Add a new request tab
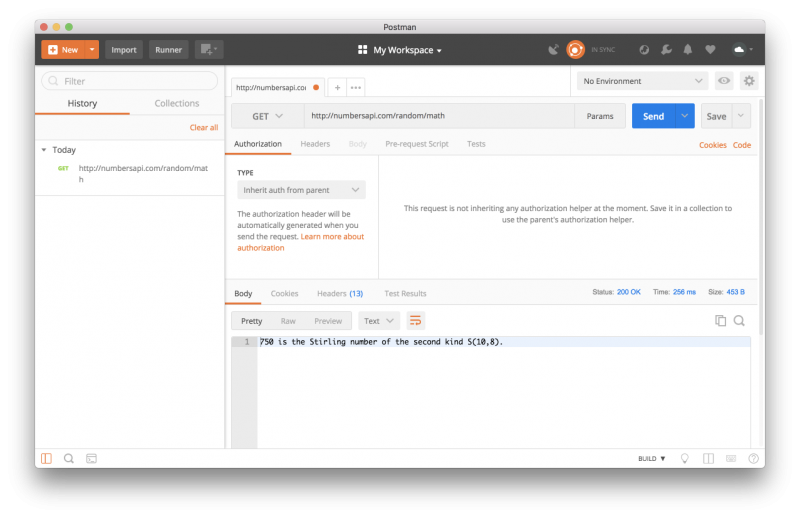 (337, 88)
